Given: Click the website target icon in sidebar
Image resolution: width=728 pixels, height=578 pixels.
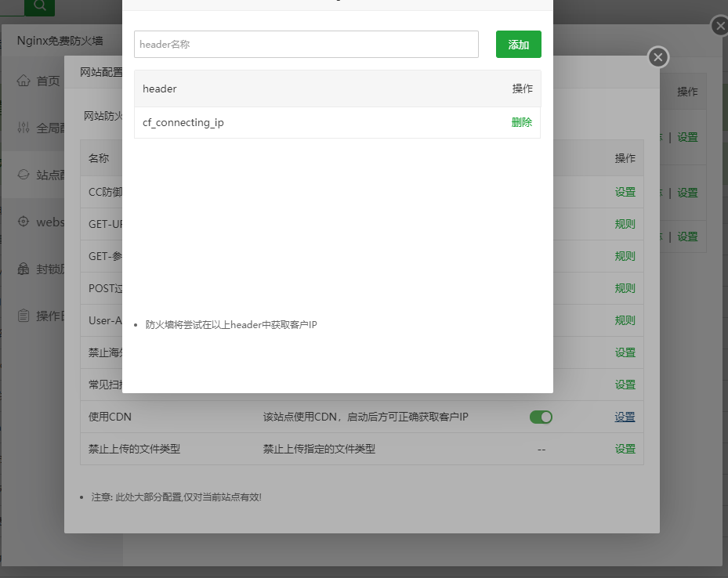Looking at the screenshot, I should pyautogui.click(x=24, y=222).
